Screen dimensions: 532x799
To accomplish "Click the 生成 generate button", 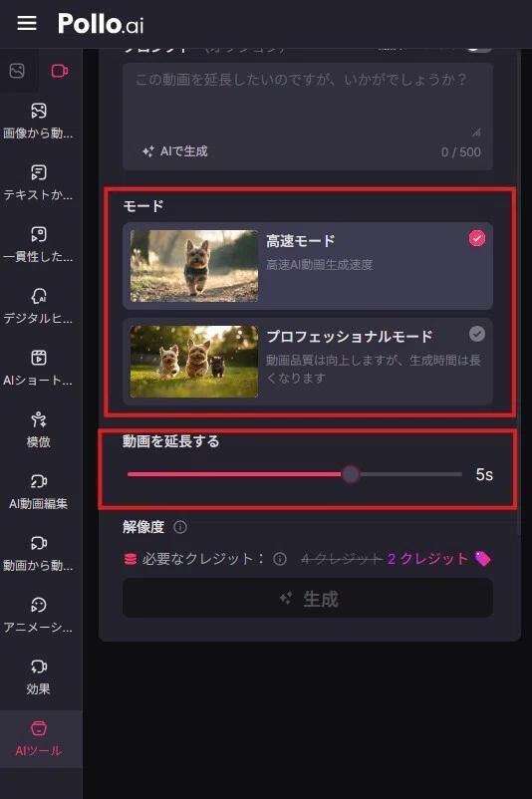I will point(307,598).
